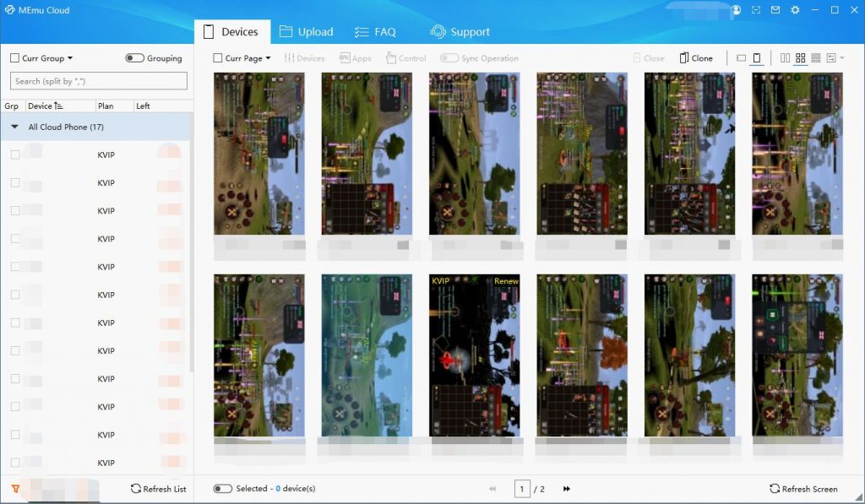Toggle the Curr Page checkbox

click(x=218, y=58)
